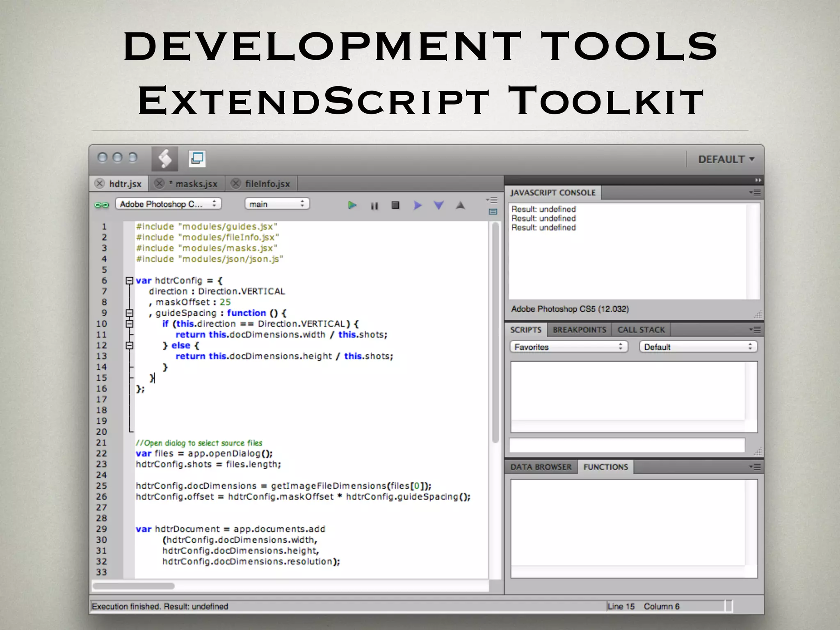Switch to the Breakpoints tab

coord(579,330)
